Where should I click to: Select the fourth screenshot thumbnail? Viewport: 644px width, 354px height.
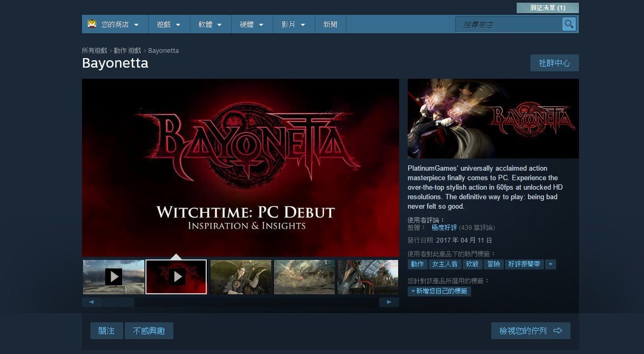point(305,277)
